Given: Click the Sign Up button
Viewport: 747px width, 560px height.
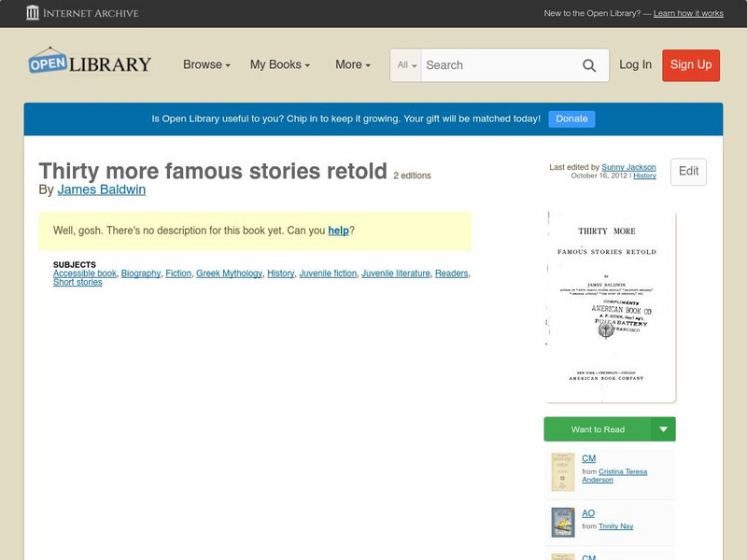Looking at the screenshot, I should tap(691, 65).
